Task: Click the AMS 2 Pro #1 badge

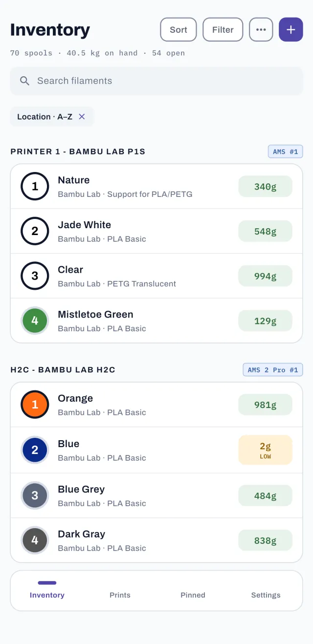Action: (273, 370)
